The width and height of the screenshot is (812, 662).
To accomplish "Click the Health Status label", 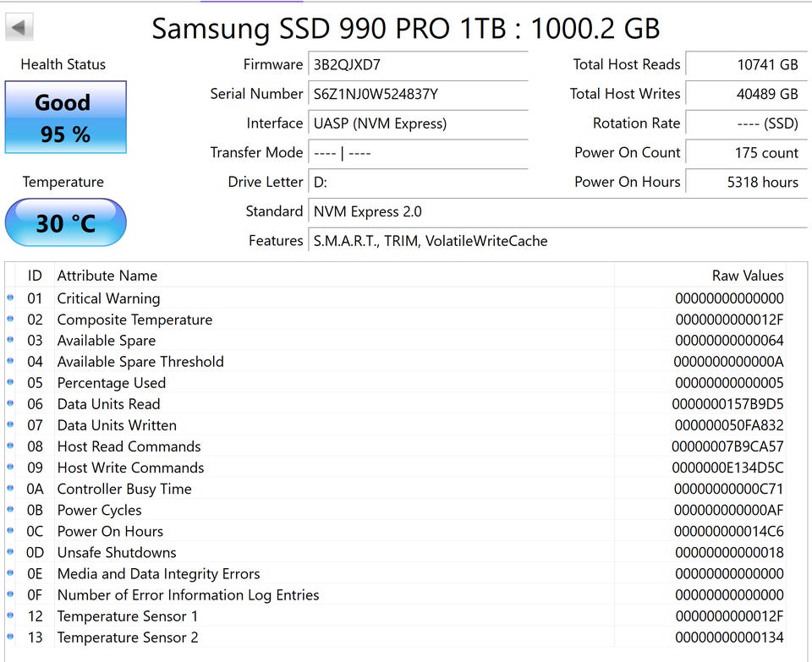I will point(63,65).
